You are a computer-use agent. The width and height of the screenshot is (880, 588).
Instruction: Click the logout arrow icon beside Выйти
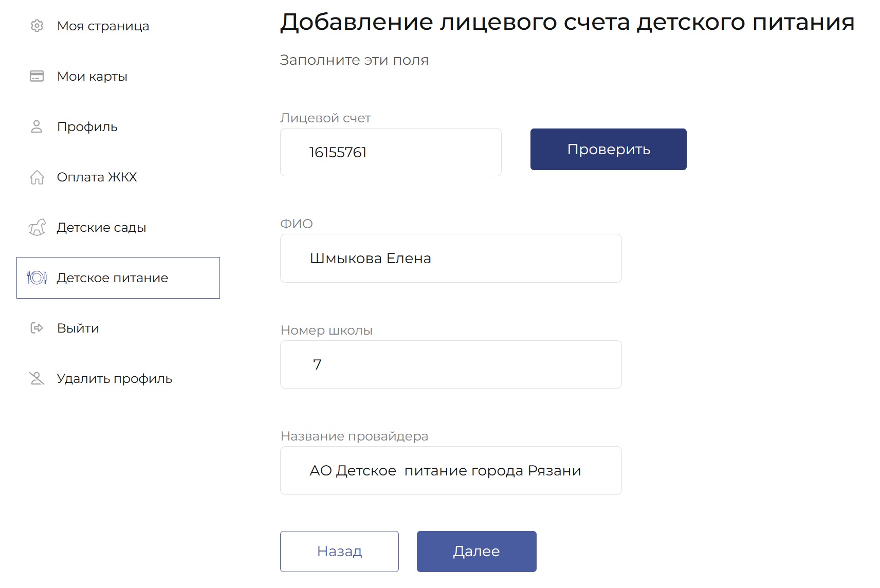[37, 328]
